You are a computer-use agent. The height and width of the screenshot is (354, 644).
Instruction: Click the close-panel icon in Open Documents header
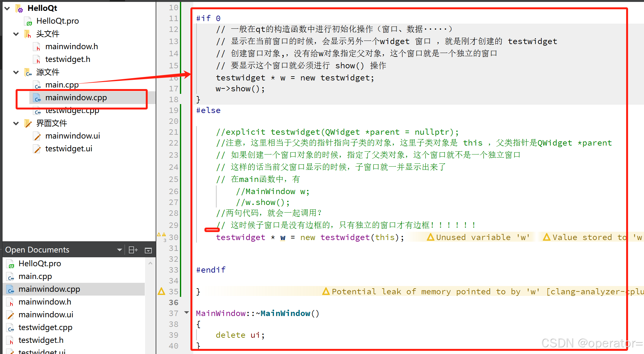point(148,250)
